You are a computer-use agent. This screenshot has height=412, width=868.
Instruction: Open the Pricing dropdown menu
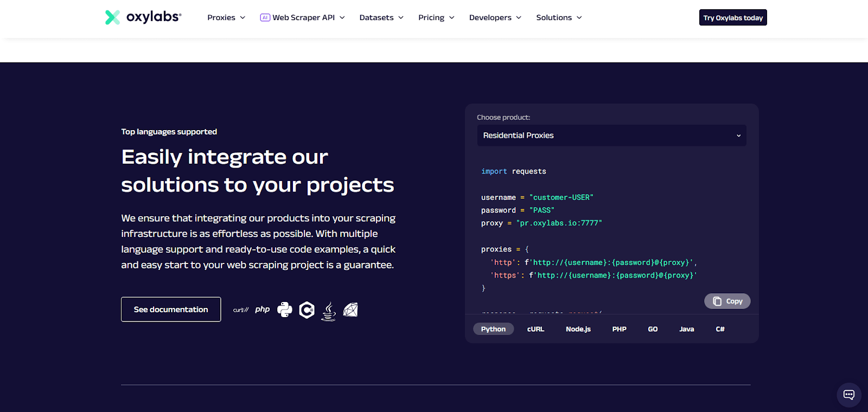point(436,17)
